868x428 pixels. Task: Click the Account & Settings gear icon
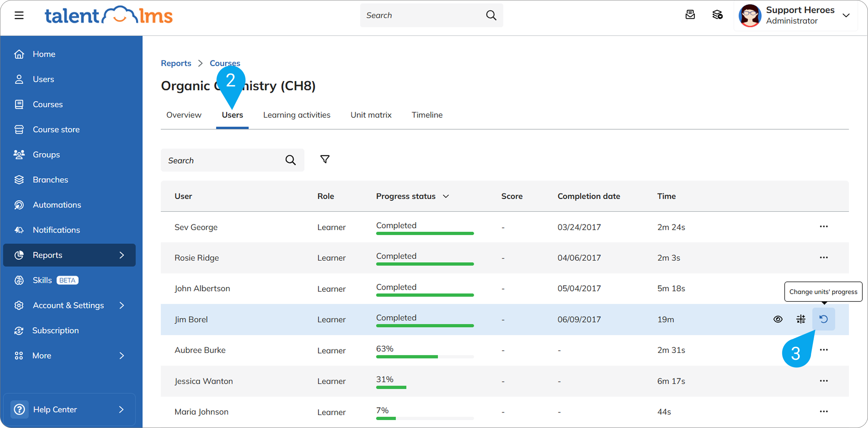19,305
